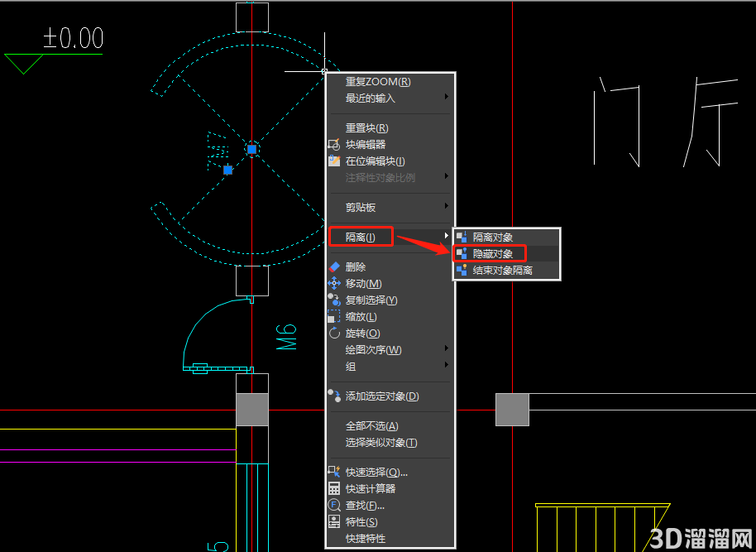Open Quick Calculator (快速计算器) icon
Screen dimensions: 756x552
pos(334,488)
